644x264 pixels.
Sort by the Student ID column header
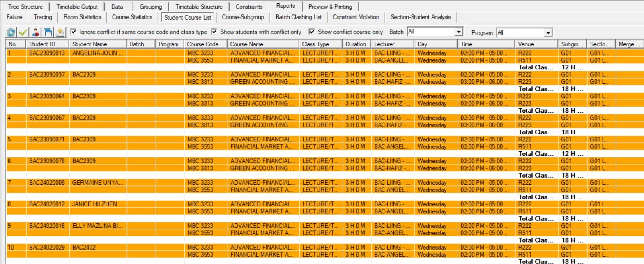click(48, 44)
